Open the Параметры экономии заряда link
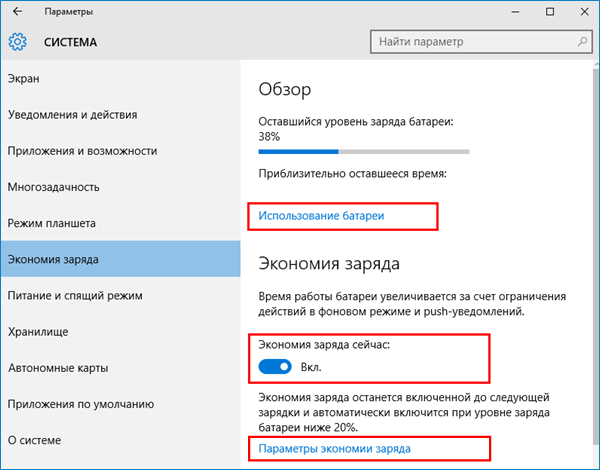Screen dimensions: 600x470 pyautogui.click(x=334, y=448)
